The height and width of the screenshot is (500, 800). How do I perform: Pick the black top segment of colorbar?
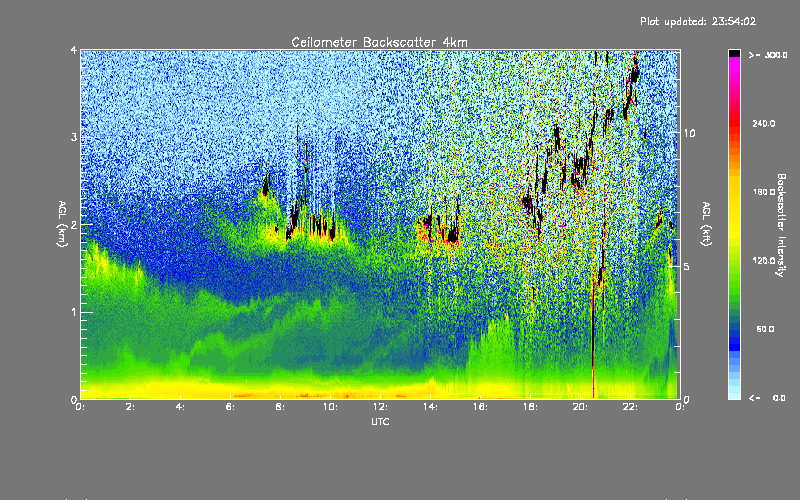pos(734,53)
